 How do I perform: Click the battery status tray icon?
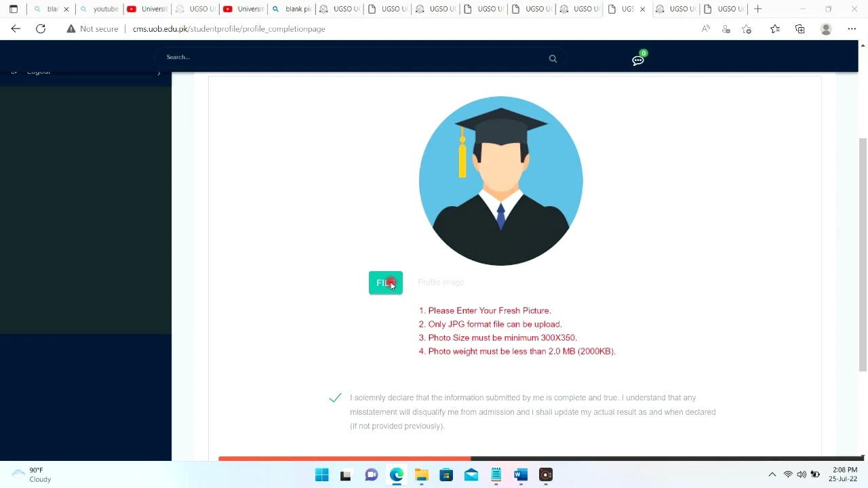tap(816, 474)
